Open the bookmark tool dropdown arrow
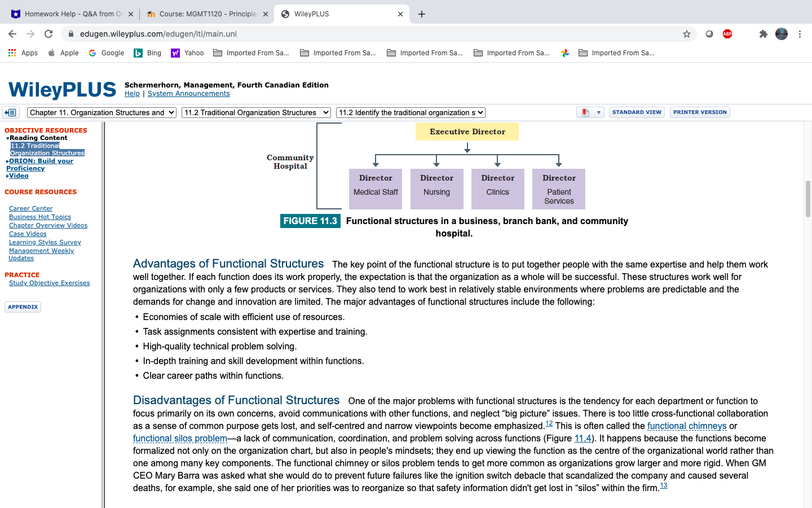The width and height of the screenshot is (812, 508). click(x=598, y=112)
